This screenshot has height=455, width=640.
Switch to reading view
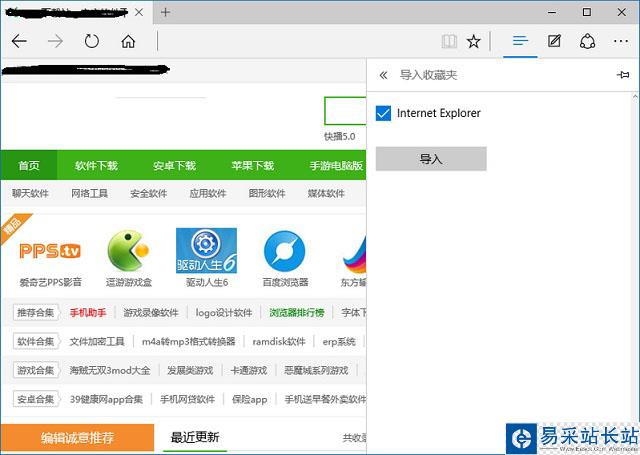click(x=449, y=41)
